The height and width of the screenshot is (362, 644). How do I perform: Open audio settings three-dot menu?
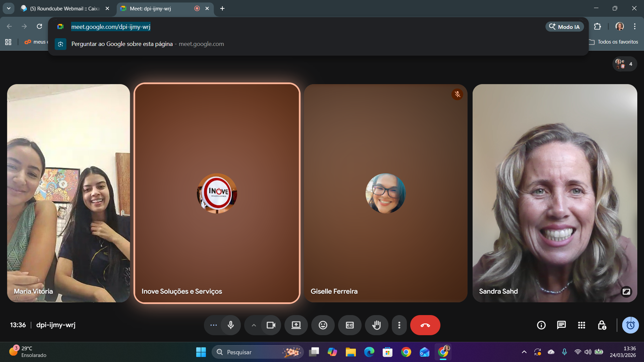(x=213, y=325)
